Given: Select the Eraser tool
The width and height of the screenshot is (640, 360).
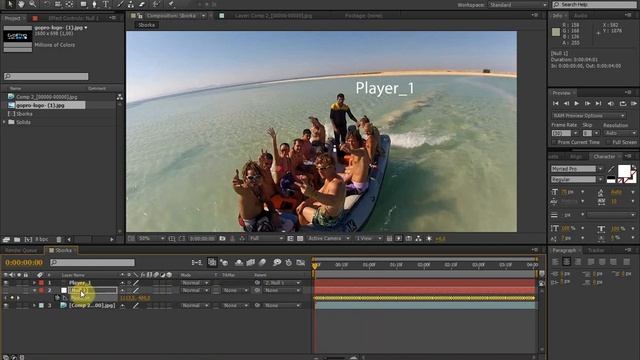Looking at the screenshot, I should pos(142,4).
